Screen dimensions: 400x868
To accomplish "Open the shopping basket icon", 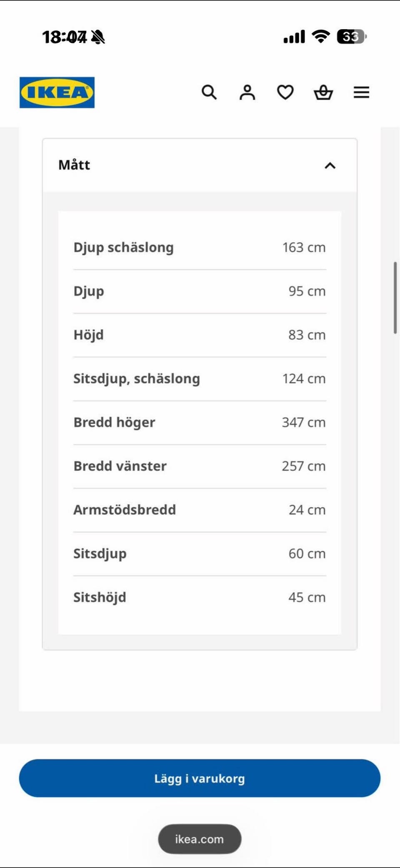I will point(323,92).
